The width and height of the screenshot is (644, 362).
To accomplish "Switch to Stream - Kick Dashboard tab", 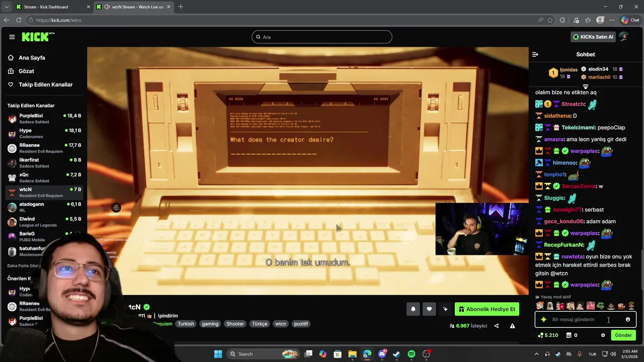I will [52, 7].
